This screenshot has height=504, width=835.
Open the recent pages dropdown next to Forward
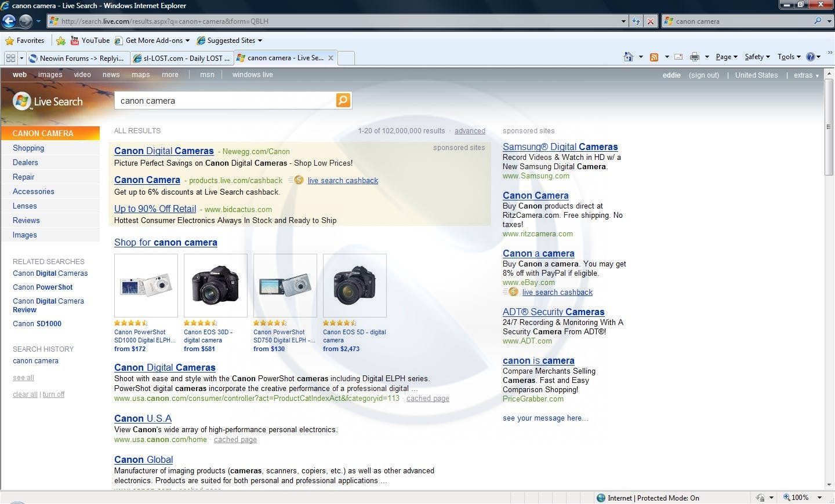pyautogui.click(x=38, y=21)
